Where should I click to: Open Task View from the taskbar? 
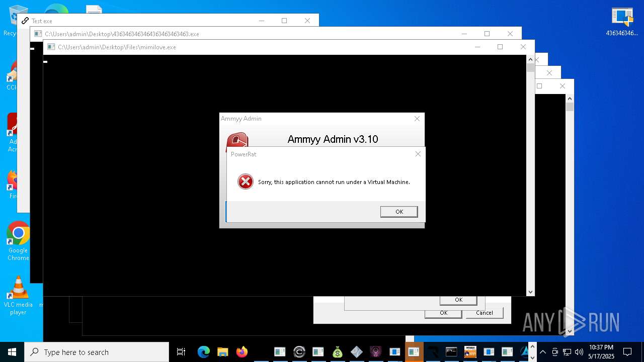tap(181, 352)
